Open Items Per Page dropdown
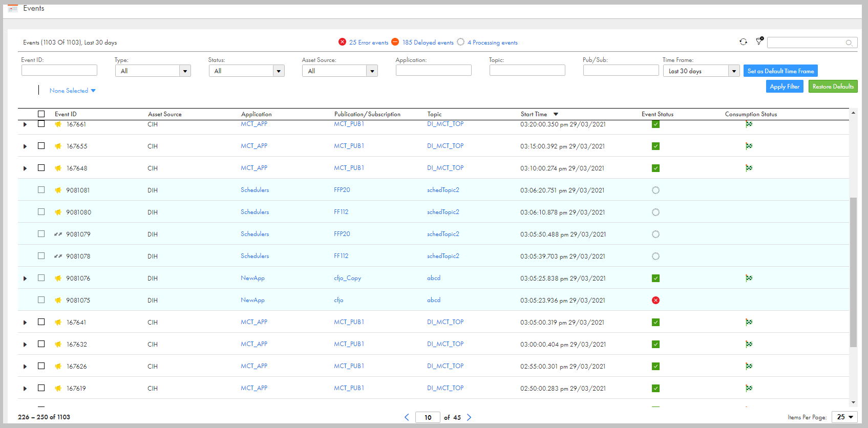868x428 pixels. coord(845,417)
